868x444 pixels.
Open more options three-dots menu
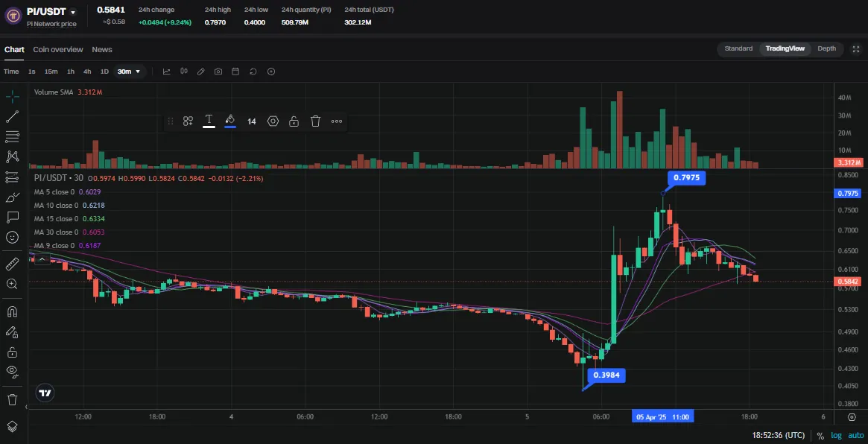[x=337, y=121]
